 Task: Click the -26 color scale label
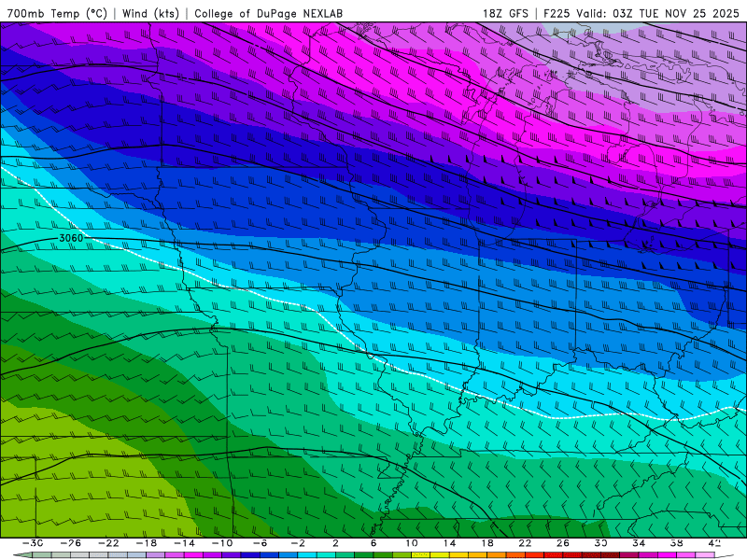pos(71,543)
